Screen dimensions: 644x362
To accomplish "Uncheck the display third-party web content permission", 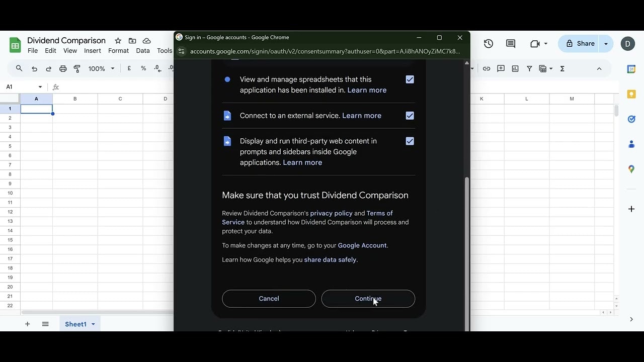I will point(410,141).
